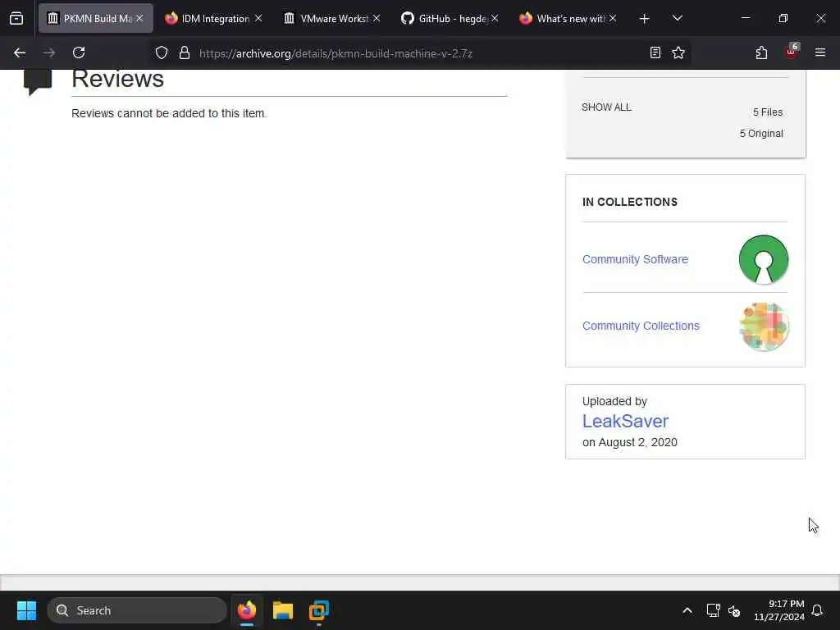This screenshot has width=840, height=630.
Task: Open the uBlock Origin extension icon
Action: 792,52
